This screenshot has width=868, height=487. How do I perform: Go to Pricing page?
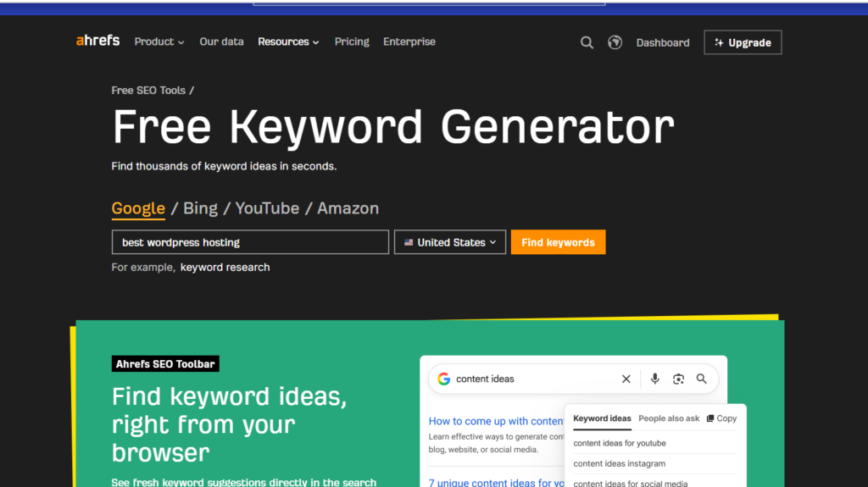352,42
